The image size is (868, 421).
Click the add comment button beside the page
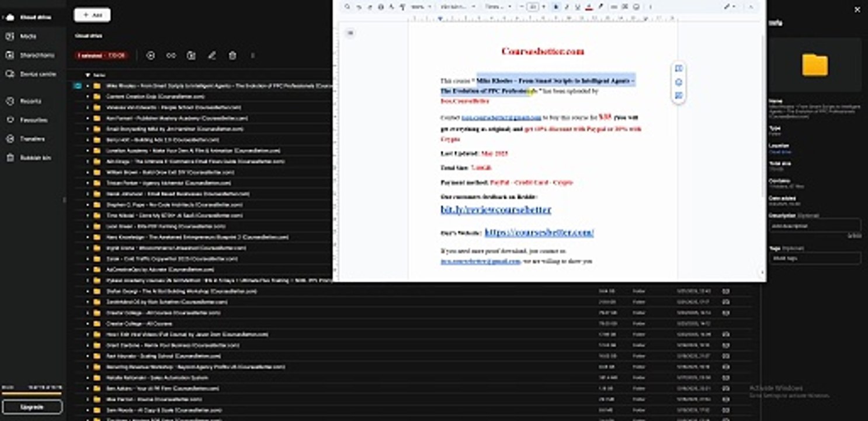coord(678,68)
